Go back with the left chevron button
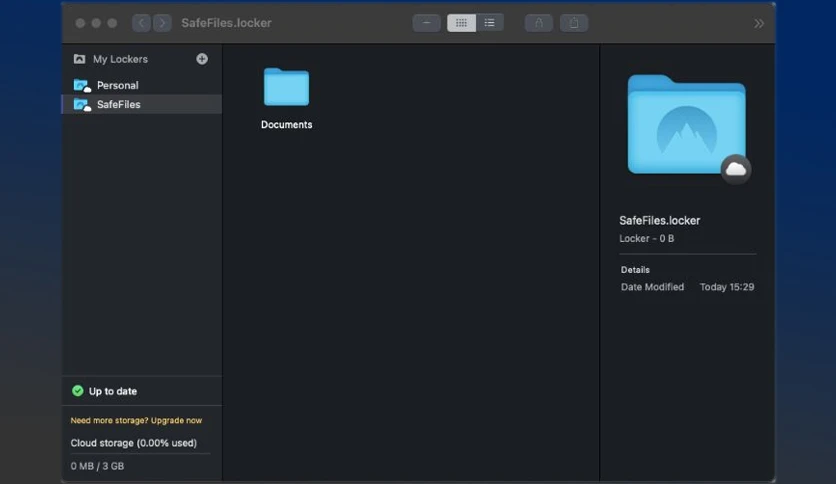Viewport: 836px width, 484px height. 141,23
